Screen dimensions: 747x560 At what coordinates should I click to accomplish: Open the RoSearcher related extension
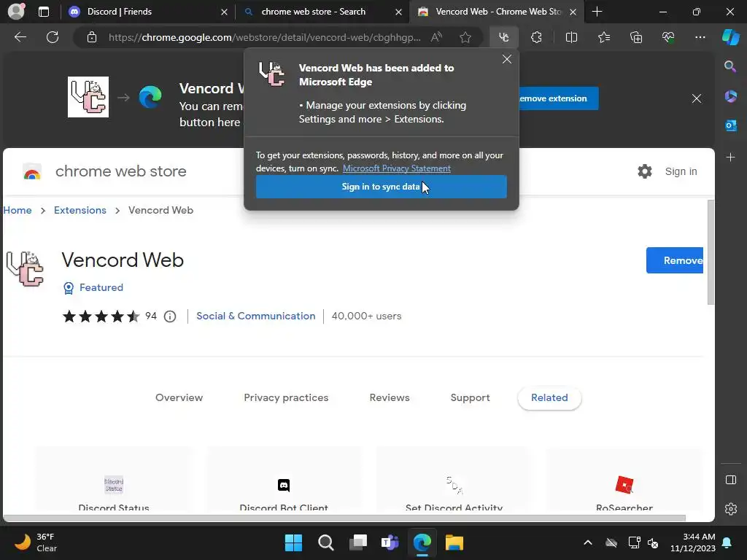pyautogui.click(x=624, y=480)
